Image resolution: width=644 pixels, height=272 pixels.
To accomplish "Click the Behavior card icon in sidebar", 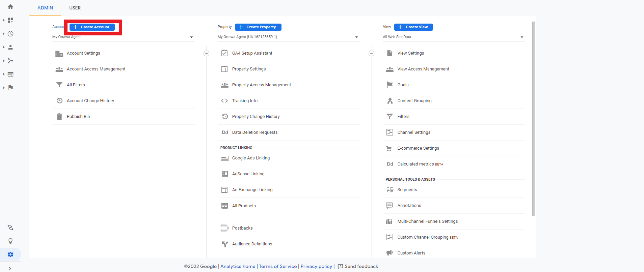I will point(10,74).
